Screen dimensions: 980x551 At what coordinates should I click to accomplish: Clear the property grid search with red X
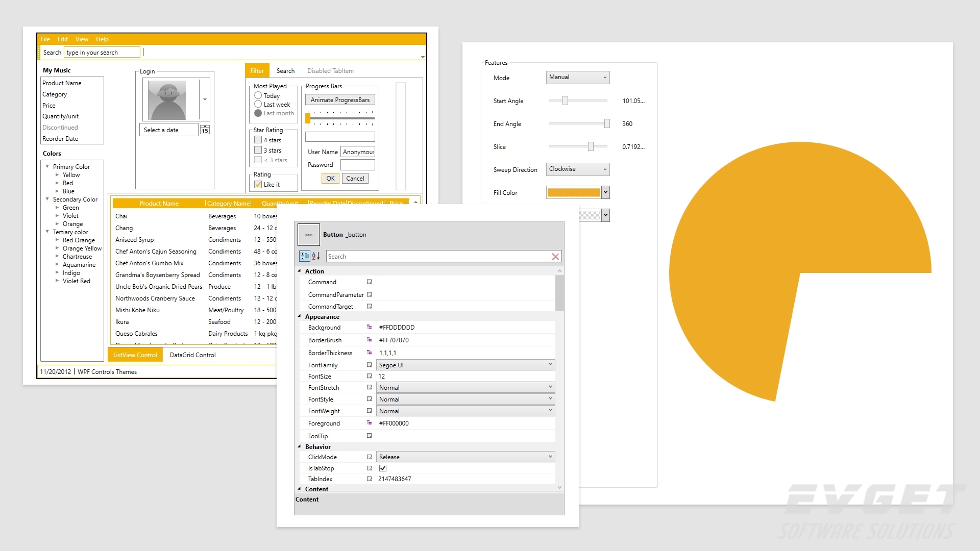pos(555,257)
